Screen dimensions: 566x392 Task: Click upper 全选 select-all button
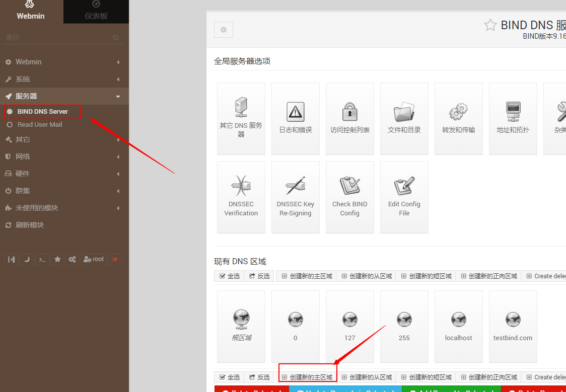tap(229, 276)
